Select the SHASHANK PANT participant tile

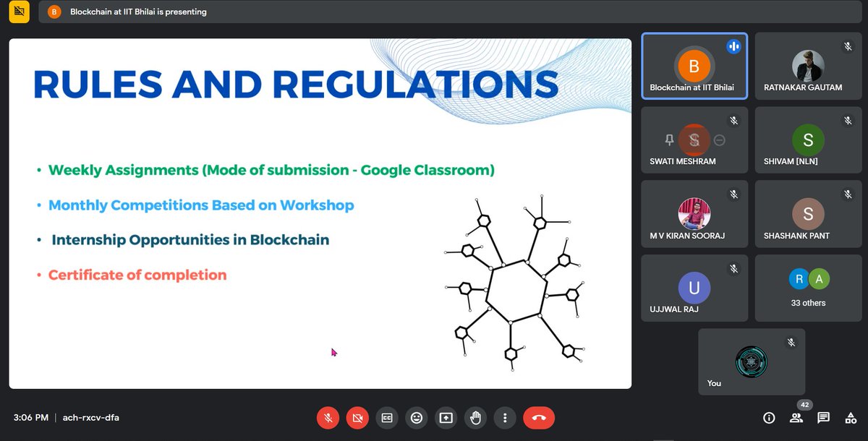click(809, 213)
